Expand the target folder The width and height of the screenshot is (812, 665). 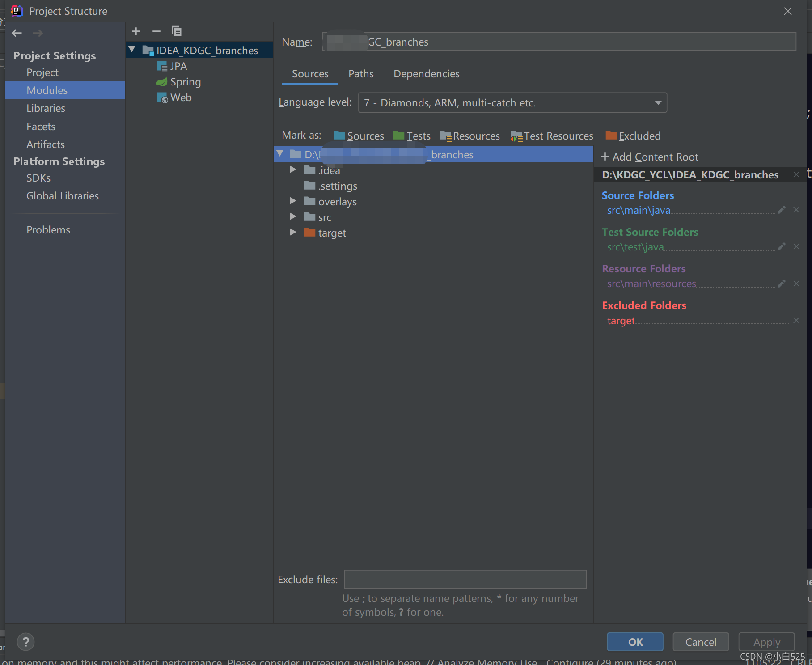(x=293, y=232)
